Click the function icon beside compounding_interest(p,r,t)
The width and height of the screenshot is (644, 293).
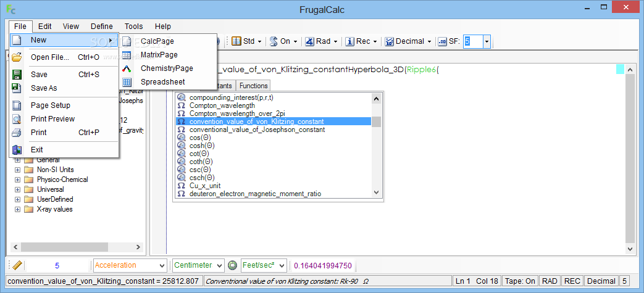click(x=181, y=97)
